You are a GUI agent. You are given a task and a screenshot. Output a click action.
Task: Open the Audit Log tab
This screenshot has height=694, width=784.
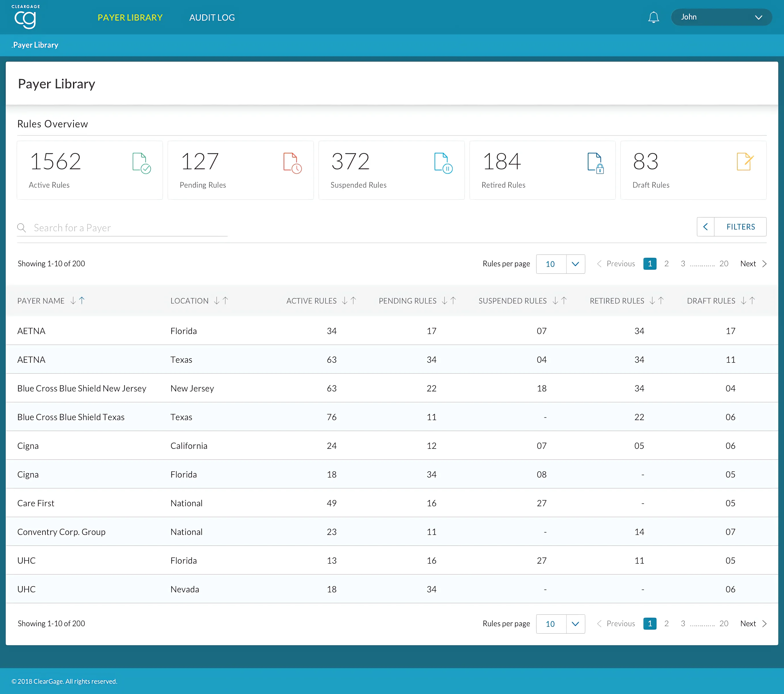coord(212,18)
